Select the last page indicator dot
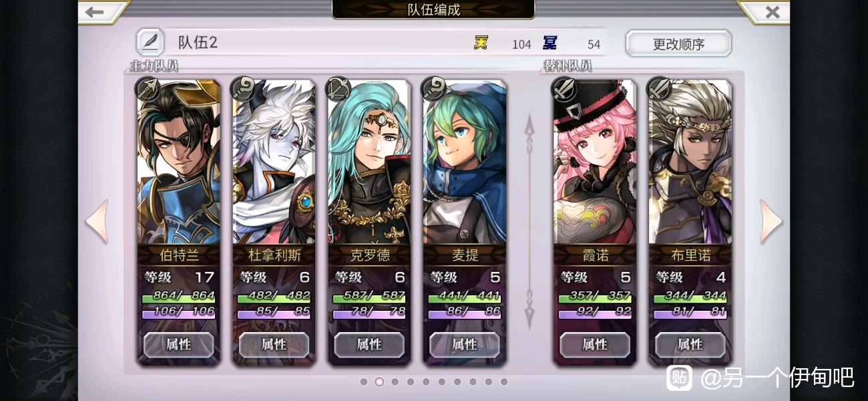 504,382
